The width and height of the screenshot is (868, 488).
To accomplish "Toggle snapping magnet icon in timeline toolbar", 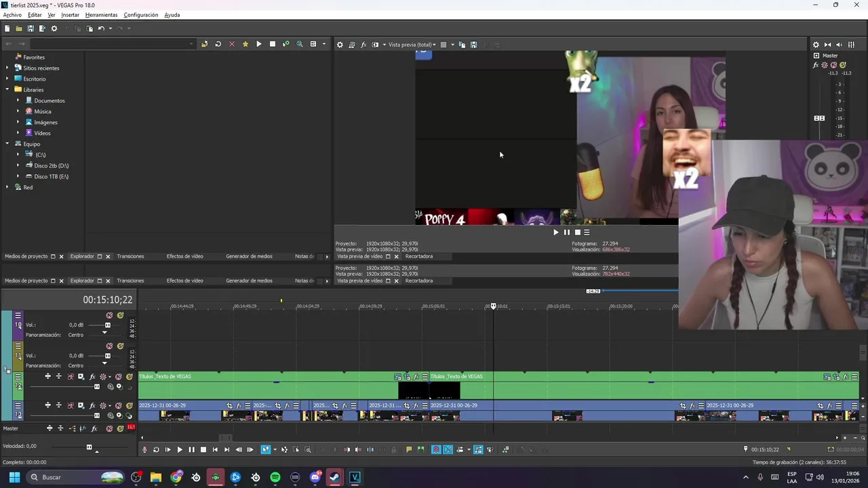I will 436,449.
